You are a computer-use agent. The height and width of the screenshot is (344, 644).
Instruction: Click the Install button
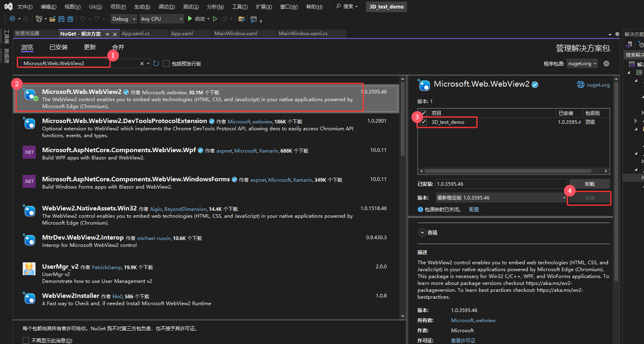[x=589, y=198]
